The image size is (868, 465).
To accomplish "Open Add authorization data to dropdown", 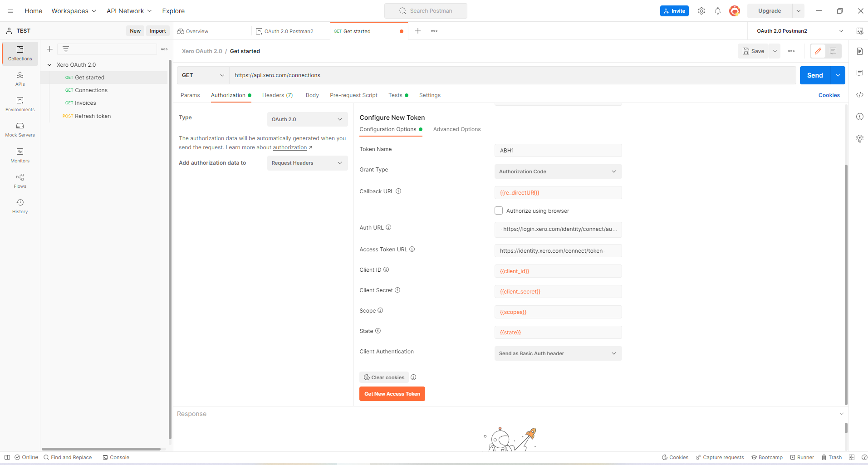I will (x=307, y=163).
